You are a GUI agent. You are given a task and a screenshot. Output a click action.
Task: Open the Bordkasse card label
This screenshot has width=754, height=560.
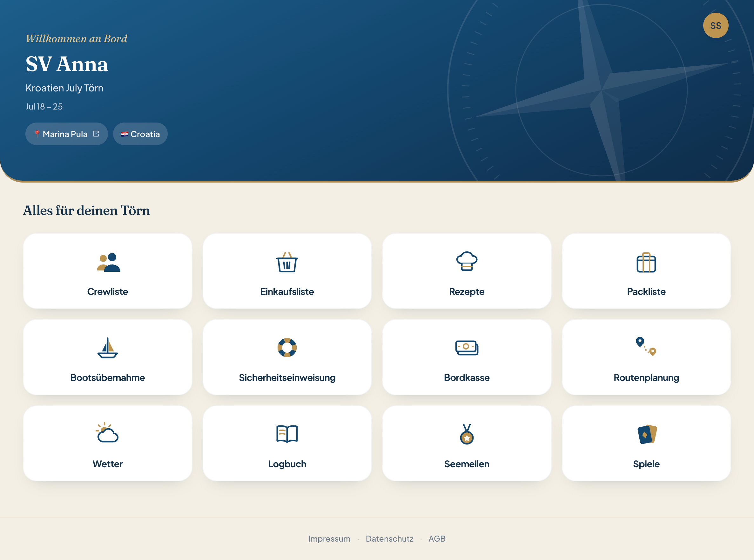pyautogui.click(x=467, y=378)
